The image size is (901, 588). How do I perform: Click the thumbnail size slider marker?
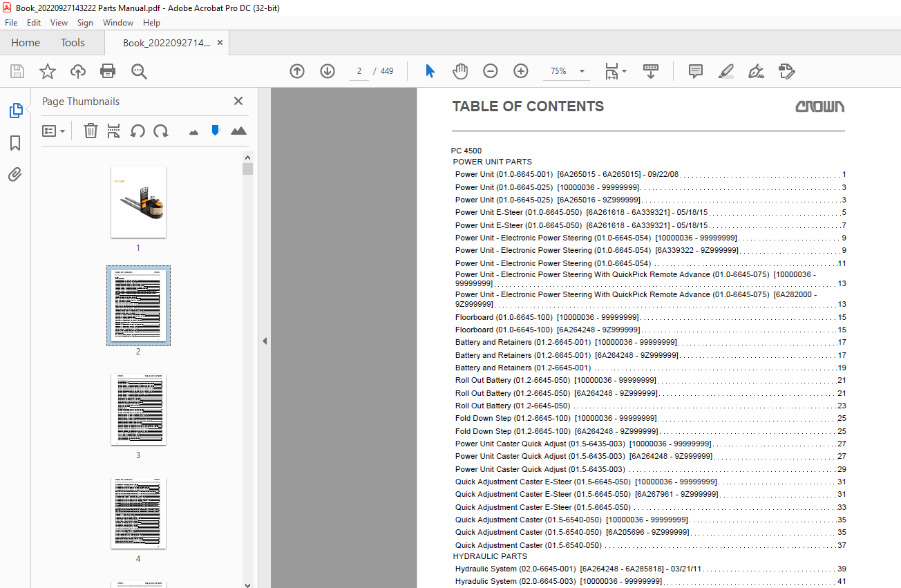[x=216, y=130]
